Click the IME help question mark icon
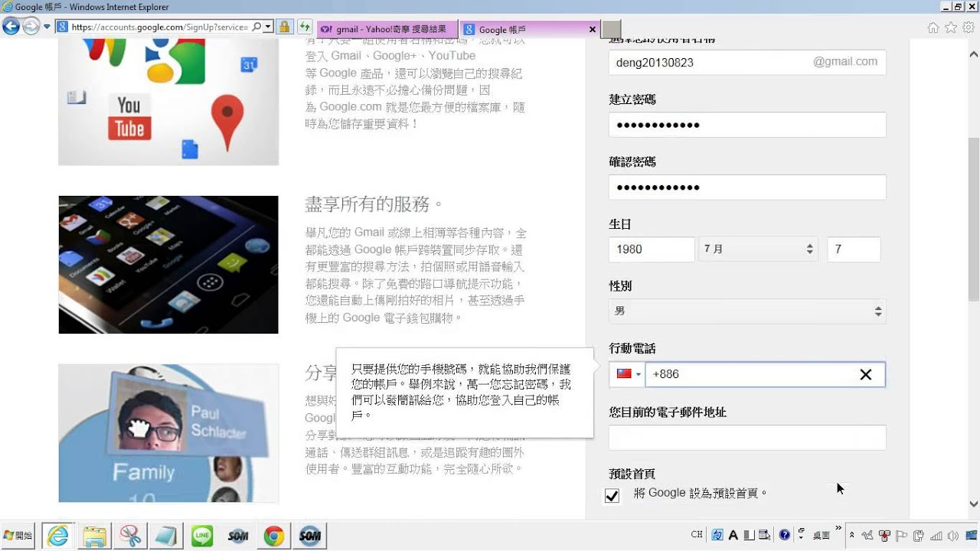Screen dimensions: 980x551 pyautogui.click(x=785, y=535)
